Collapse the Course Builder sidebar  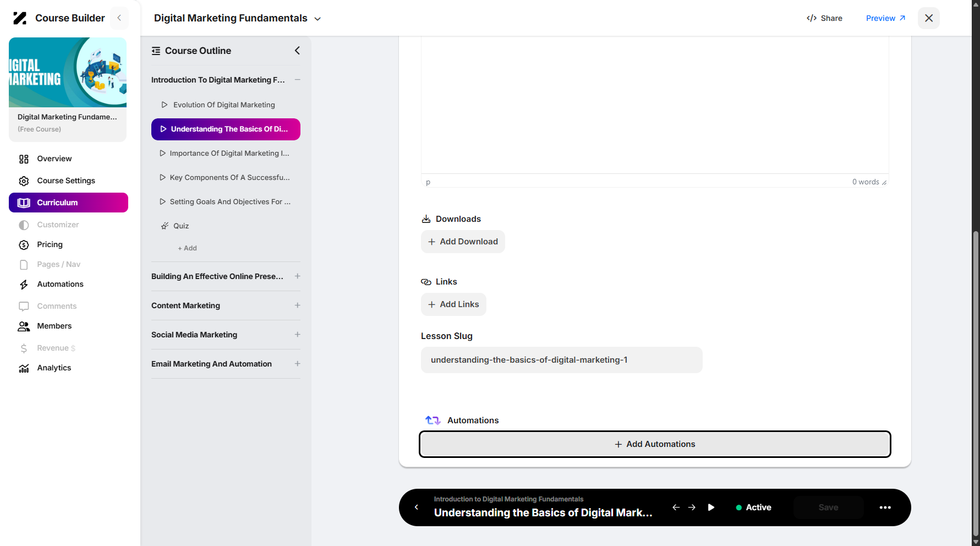119,18
